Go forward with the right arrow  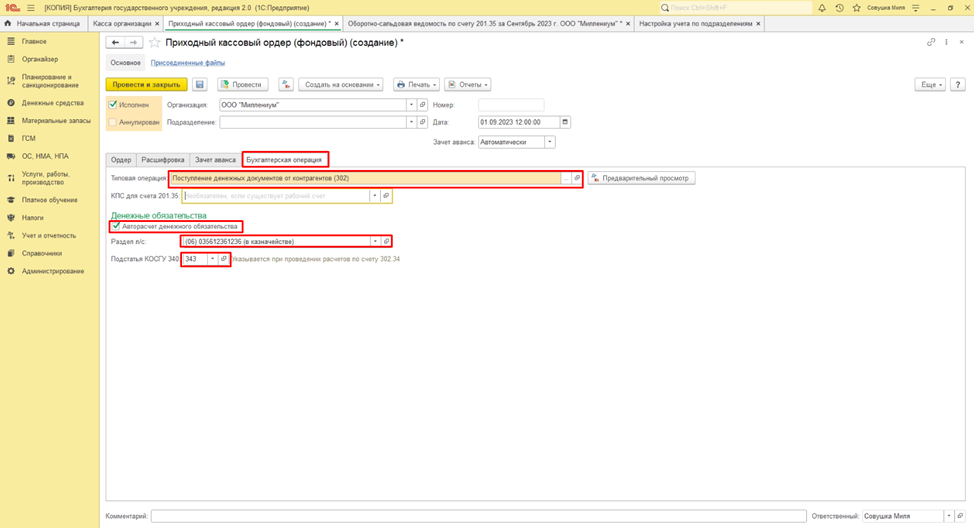(133, 42)
